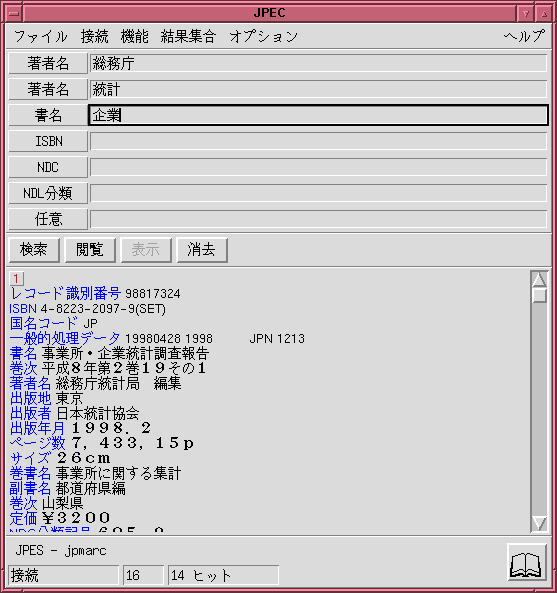Click the 消去 clear button

click(202, 250)
